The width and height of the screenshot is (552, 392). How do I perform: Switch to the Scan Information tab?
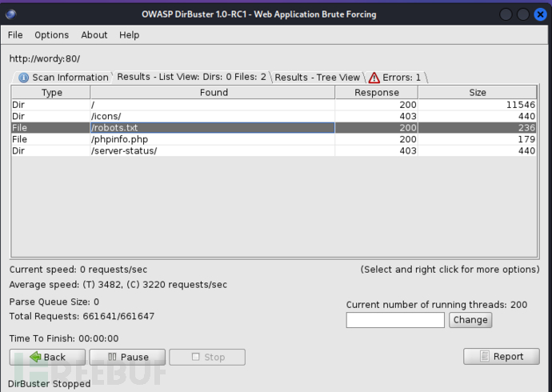coord(62,78)
